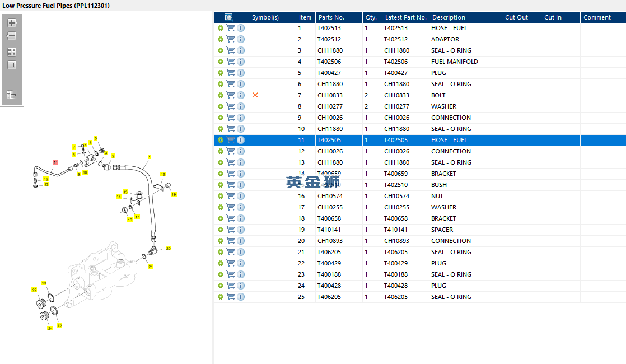Sort by Item column header

(305, 17)
